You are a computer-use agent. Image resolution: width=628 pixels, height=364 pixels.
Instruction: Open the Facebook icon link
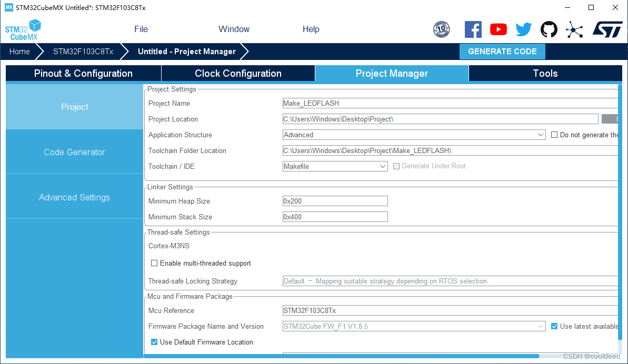[473, 29]
